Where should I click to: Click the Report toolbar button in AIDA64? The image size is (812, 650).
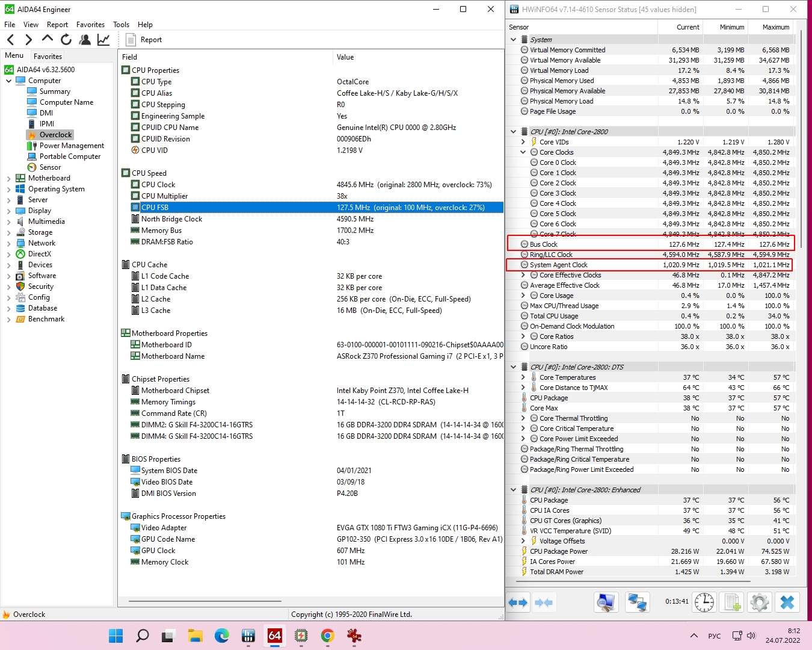tap(144, 40)
